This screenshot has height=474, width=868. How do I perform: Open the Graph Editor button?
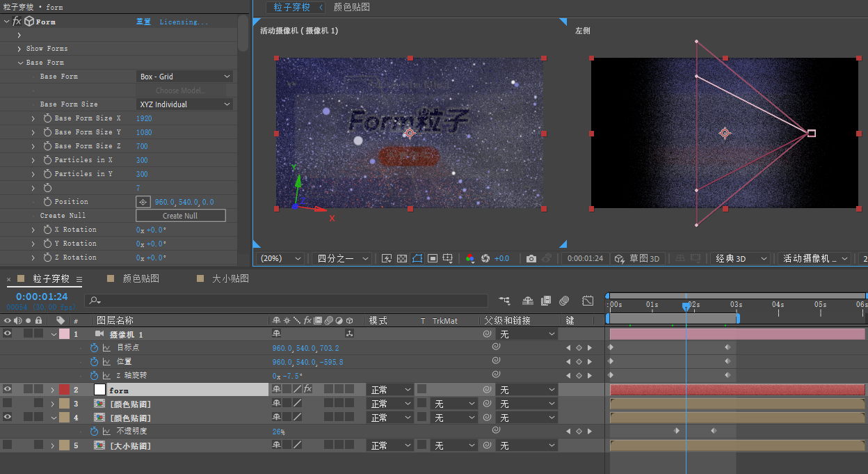coord(588,301)
